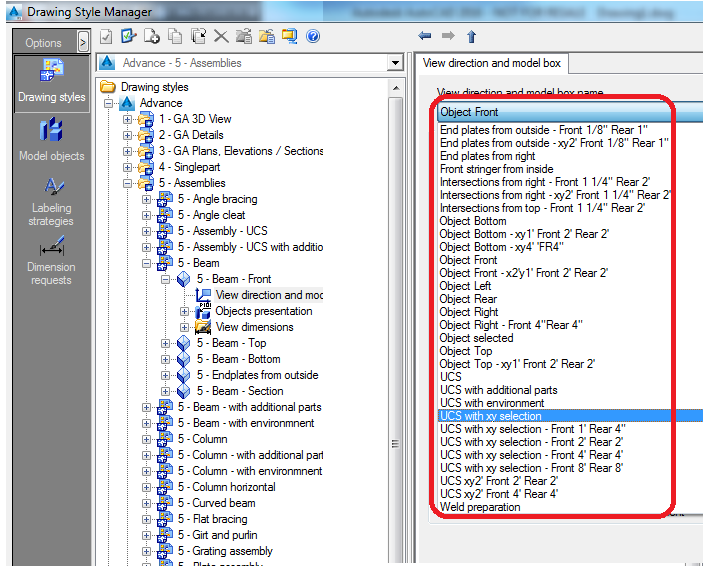This screenshot has width=703, height=567.
Task: Collapse the 5 - Assemblies node
Action: pyautogui.click(x=127, y=183)
